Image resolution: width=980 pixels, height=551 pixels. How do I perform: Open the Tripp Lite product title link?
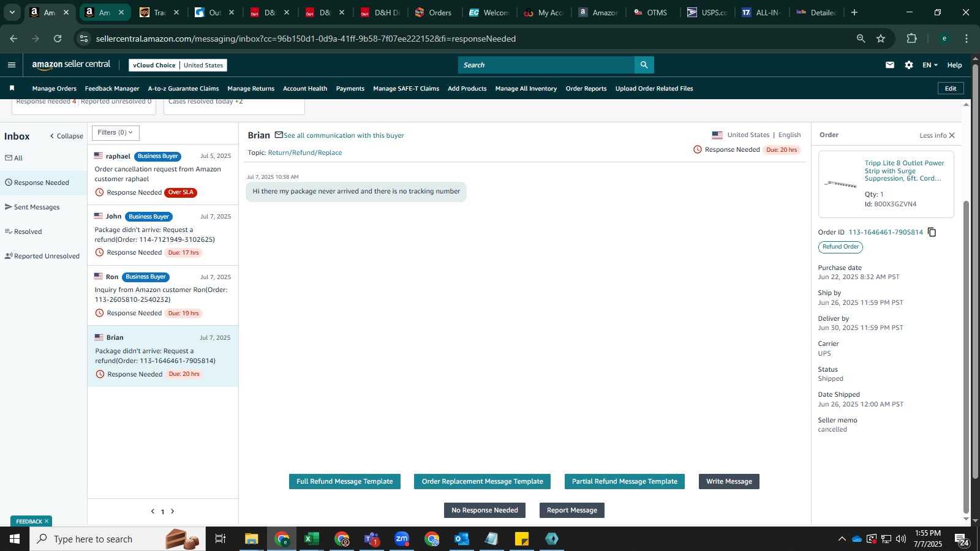click(904, 171)
